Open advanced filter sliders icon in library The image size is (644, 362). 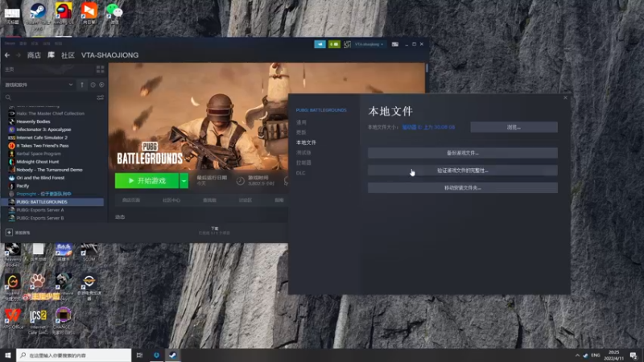click(100, 97)
